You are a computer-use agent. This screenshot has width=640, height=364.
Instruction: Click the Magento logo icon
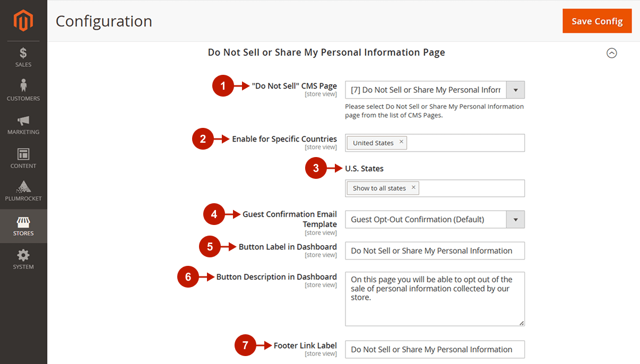(x=23, y=21)
